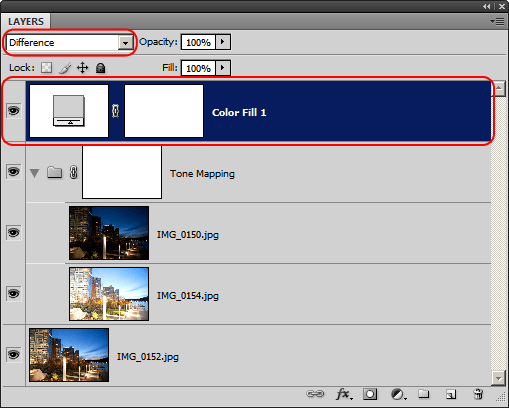Toggle lock position icon
This screenshot has width=509, height=408.
pyautogui.click(x=82, y=68)
